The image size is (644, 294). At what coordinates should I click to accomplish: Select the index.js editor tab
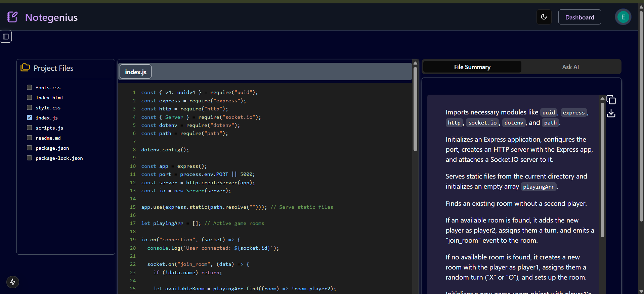(x=136, y=72)
